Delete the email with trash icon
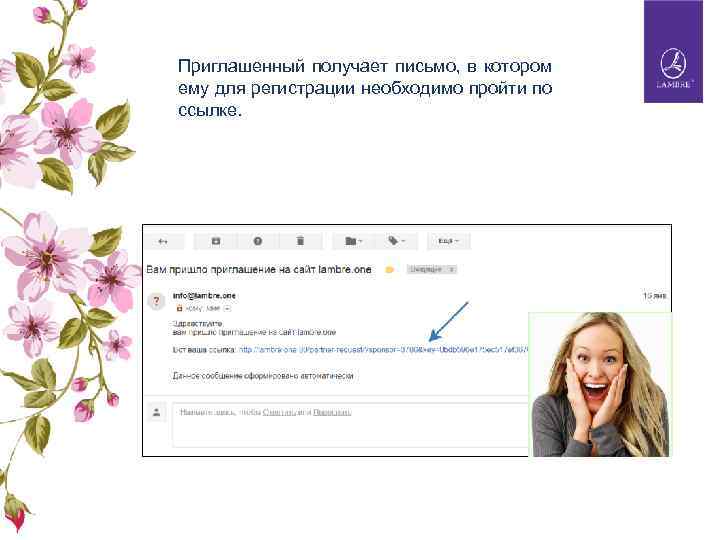The image size is (720, 540). (300, 241)
